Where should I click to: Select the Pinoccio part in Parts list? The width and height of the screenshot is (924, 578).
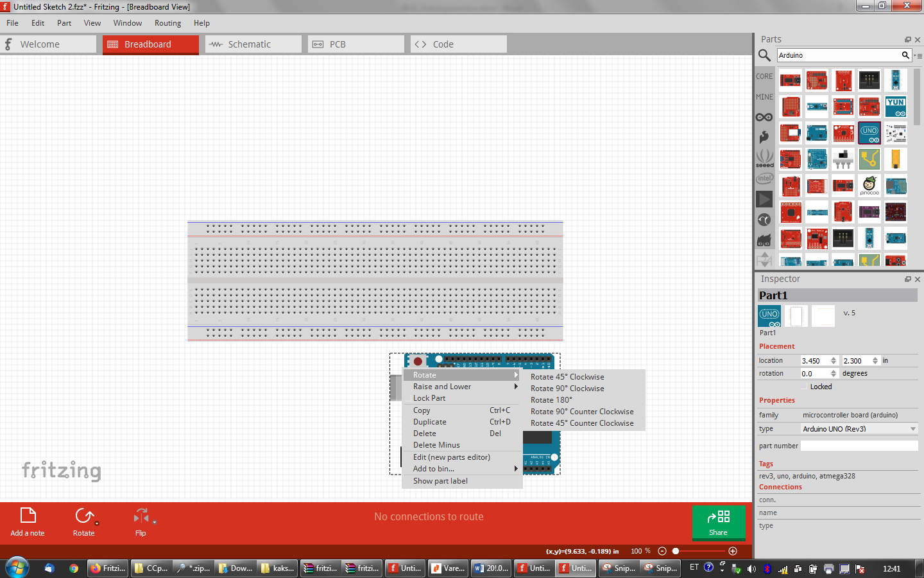tap(869, 186)
